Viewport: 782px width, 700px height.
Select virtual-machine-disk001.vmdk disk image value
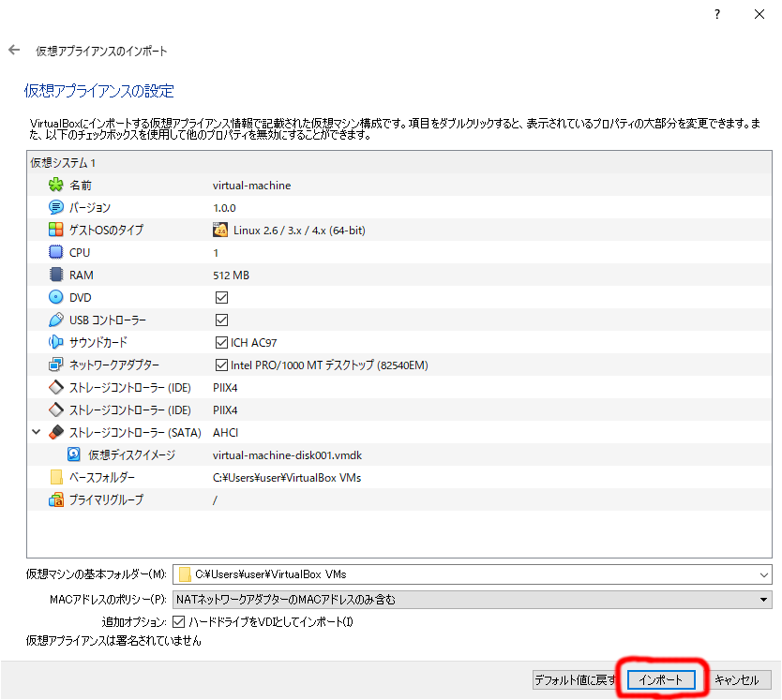tap(287, 455)
